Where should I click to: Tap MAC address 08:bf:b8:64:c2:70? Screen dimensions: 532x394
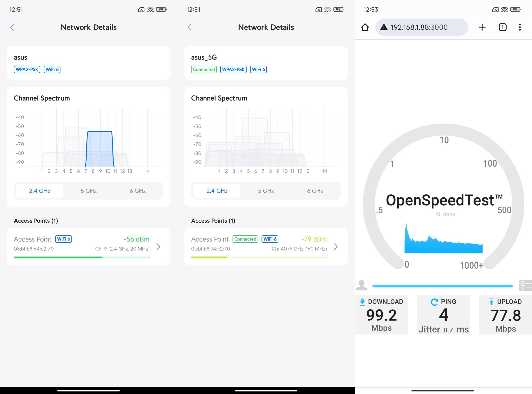34,249
